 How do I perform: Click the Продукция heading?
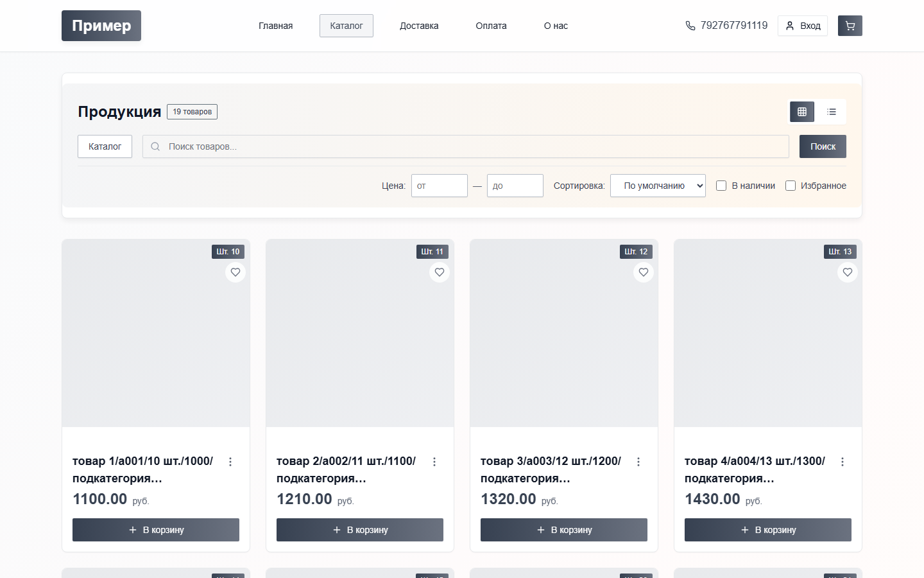(x=119, y=112)
